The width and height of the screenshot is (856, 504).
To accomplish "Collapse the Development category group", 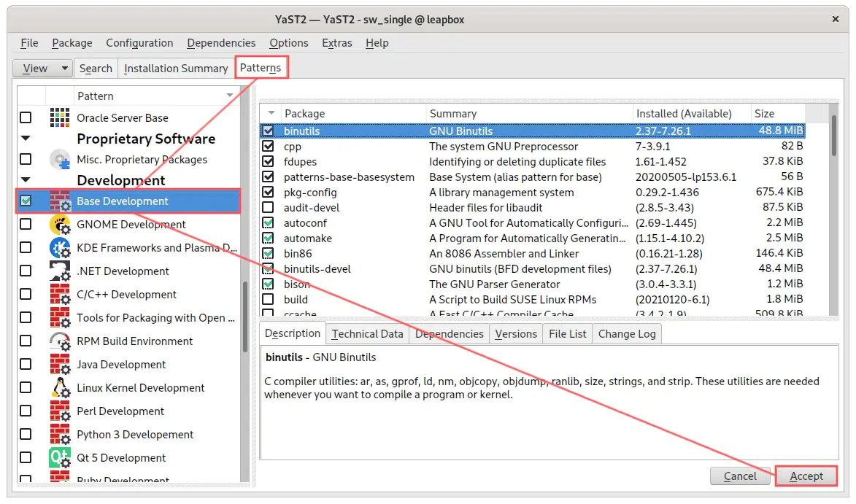I will (26, 180).
